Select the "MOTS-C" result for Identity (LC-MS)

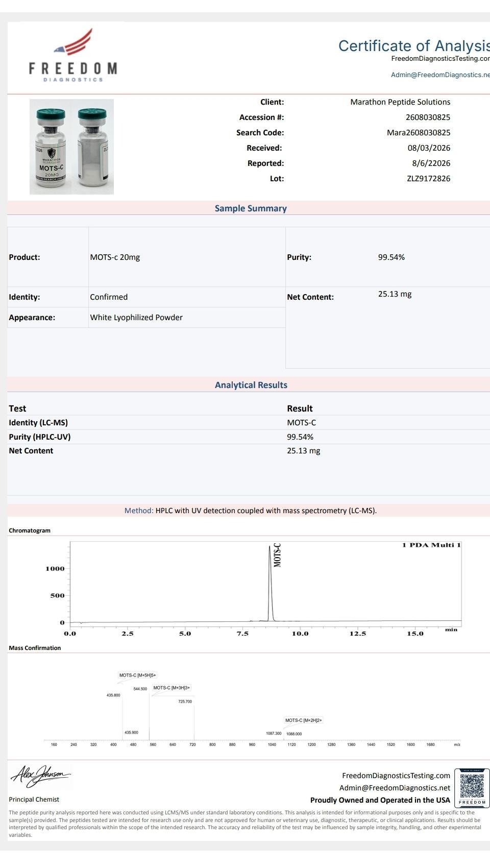[x=302, y=423]
